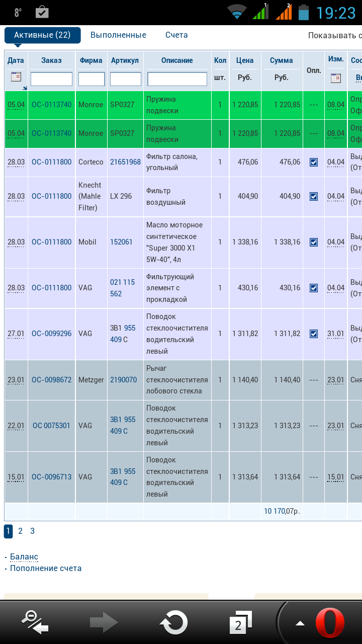Open the browser tabs switcher
The height and width of the screenshot is (644, 362).
[240, 623]
